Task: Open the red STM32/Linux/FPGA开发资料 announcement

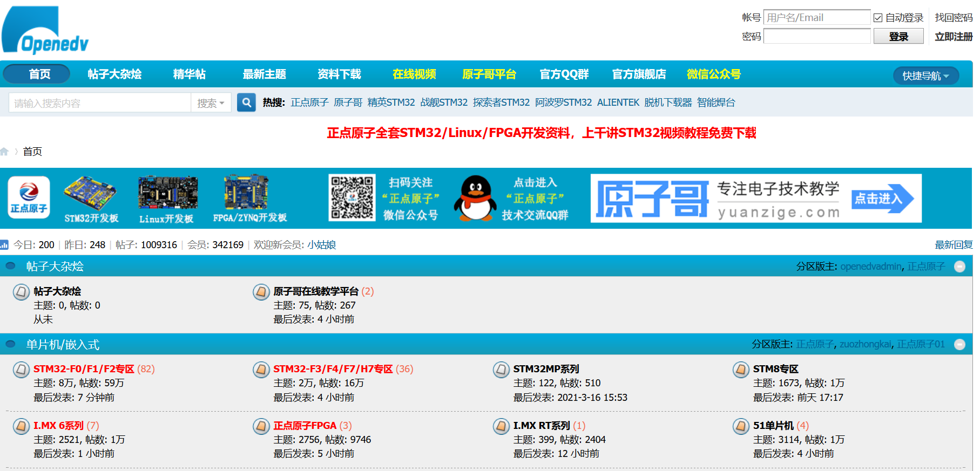Action: [542, 133]
